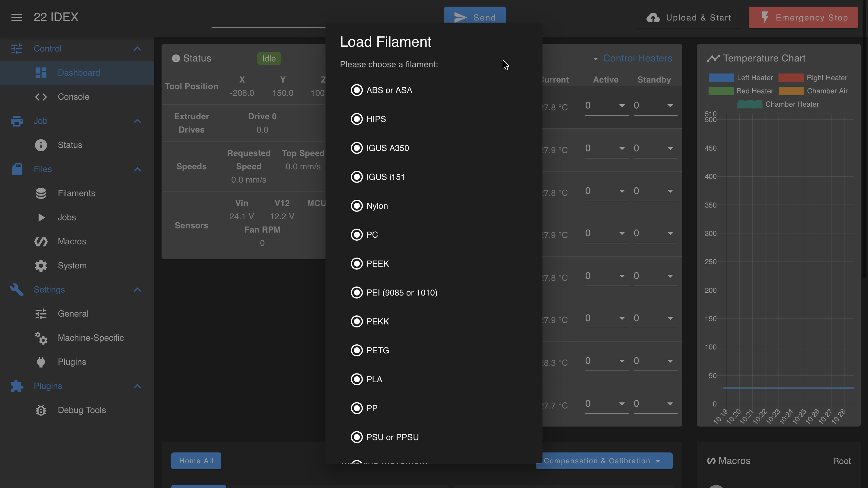
Task: Select PEI (9085 or 1010) filament
Action: [394, 293]
